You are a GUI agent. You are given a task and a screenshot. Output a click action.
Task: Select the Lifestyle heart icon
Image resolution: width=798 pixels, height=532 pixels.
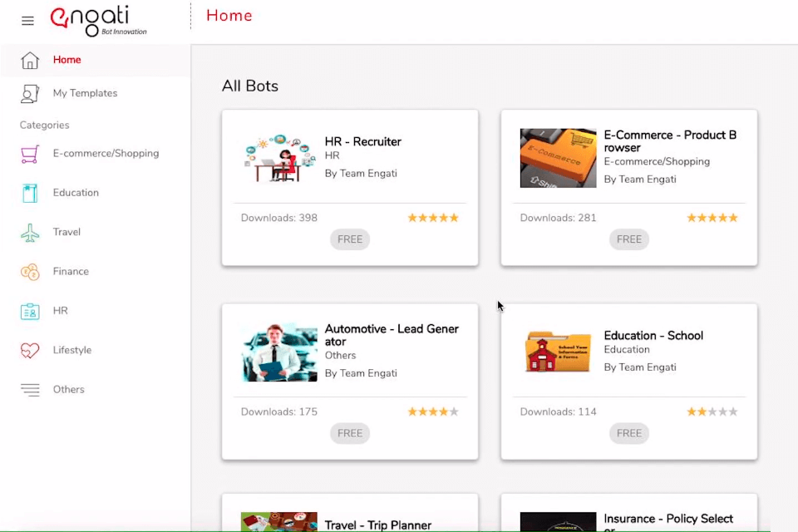pyautogui.click(x=30, y=350)
